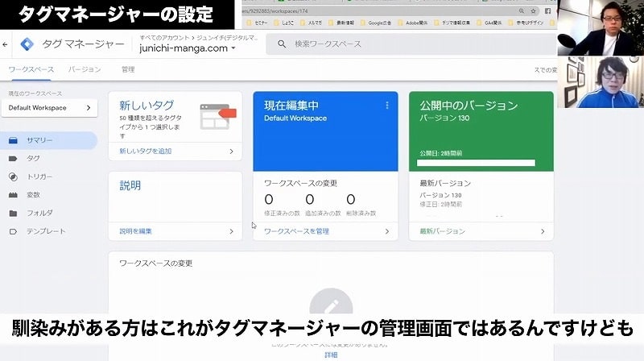Click the green 公開中のバージョン card
Viewport: 644px width, 361px height.
[481, 131]
